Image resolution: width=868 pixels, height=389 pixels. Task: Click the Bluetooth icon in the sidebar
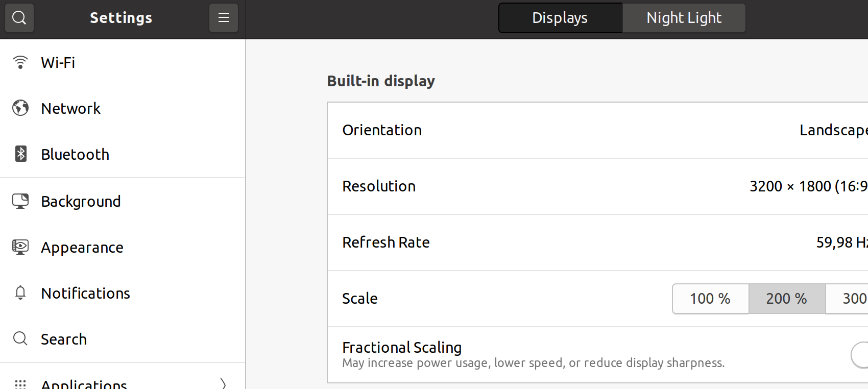click(20, 154)
